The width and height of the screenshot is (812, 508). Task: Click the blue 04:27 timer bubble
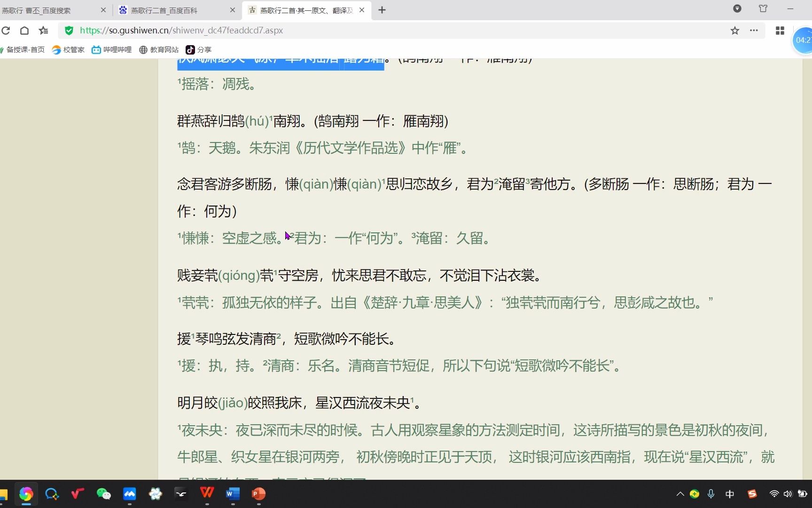[x=803, y=40]
